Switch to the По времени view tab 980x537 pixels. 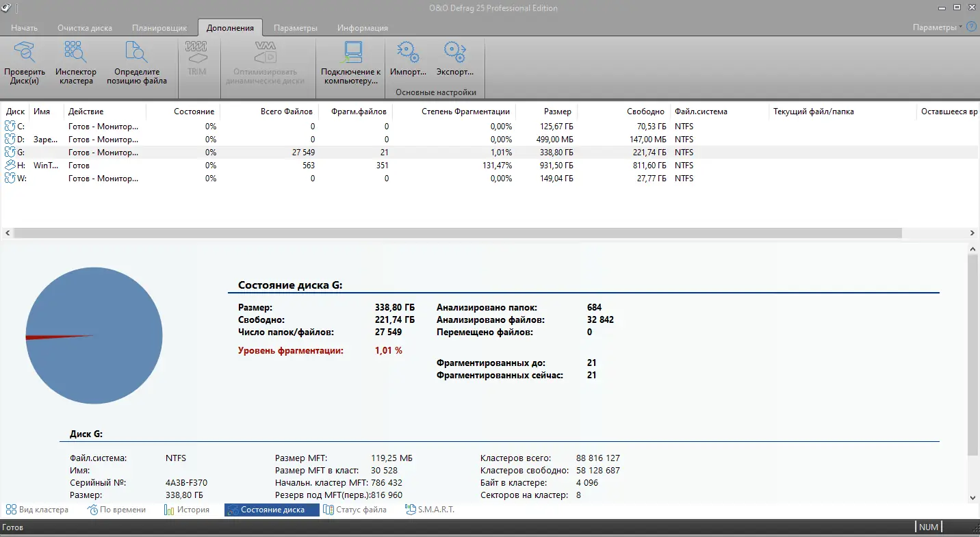tap(117, 510)
